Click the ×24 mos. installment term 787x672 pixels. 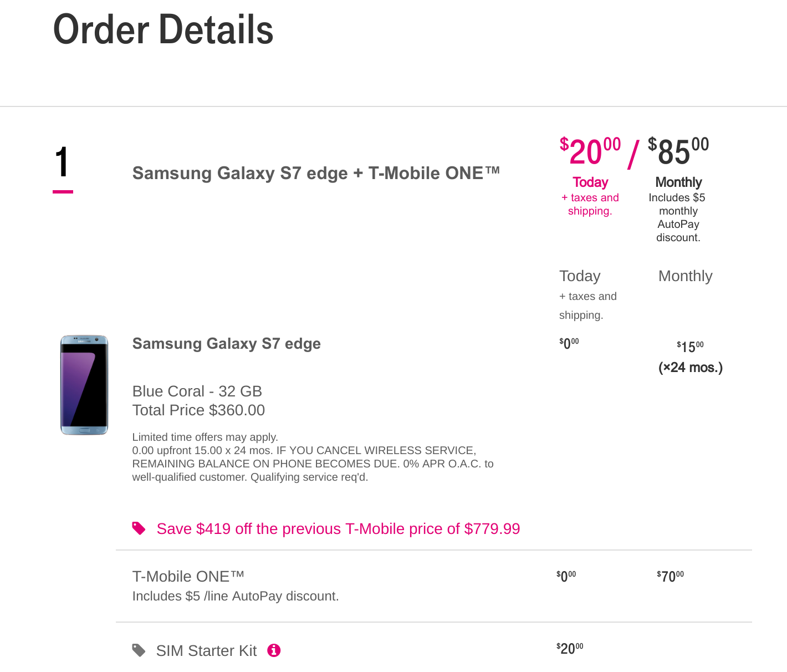pos(691,368)
